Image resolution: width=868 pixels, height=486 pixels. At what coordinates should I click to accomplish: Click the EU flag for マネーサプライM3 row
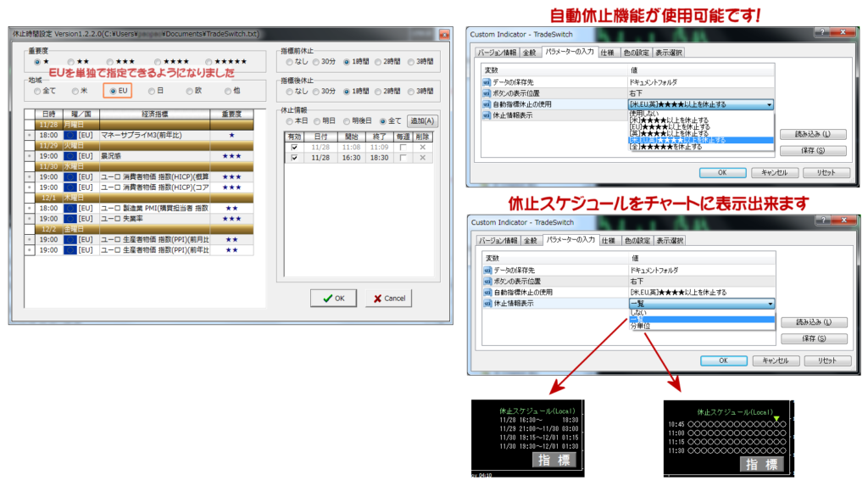click(70, 135)
